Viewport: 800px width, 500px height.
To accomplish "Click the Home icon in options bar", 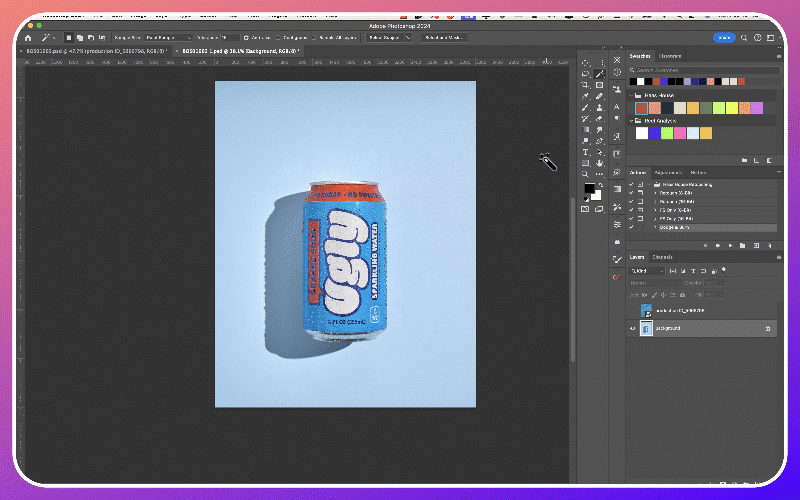I will pos(28,38).
